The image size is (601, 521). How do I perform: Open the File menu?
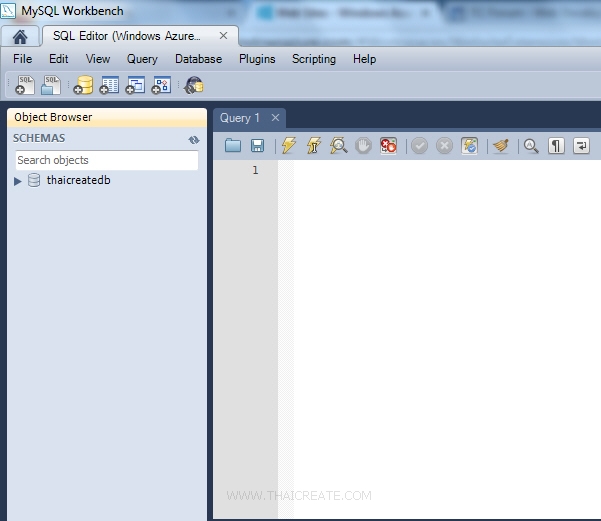(23, 59)
